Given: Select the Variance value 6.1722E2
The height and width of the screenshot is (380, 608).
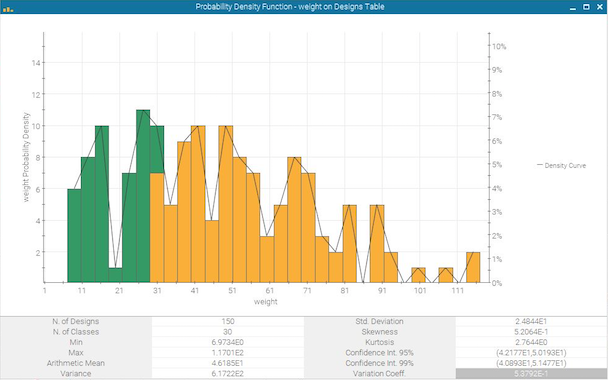Looking at the screenshot, I should [228, 374].
